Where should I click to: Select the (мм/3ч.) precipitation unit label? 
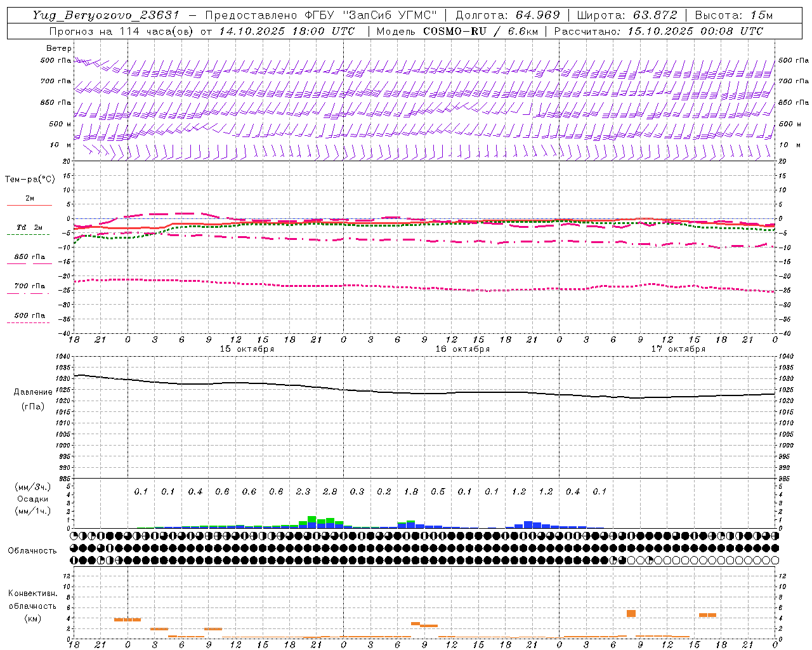click(33, 487)
